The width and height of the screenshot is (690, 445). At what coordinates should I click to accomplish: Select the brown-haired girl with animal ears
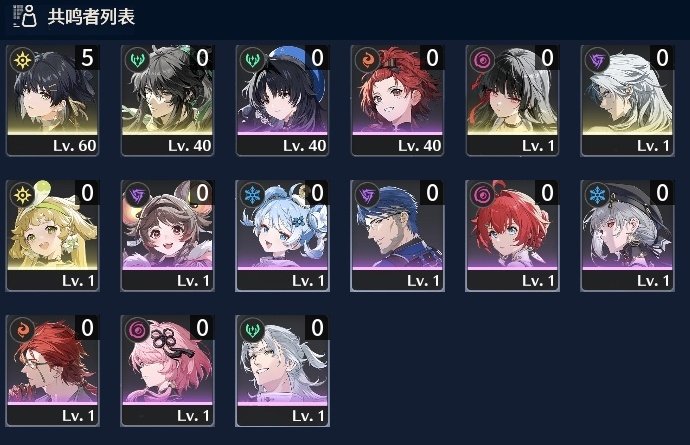pyautogui.click(x=167, y=235)
